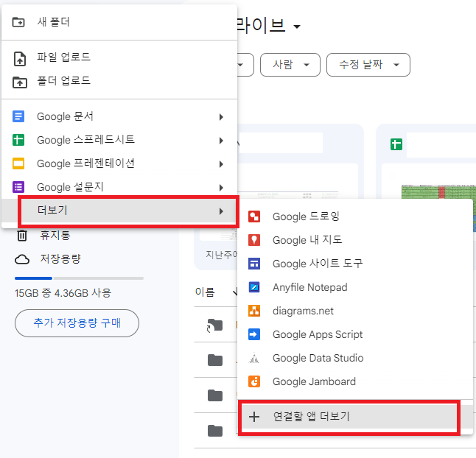Select Google Jamboard entry

point(355,381)
